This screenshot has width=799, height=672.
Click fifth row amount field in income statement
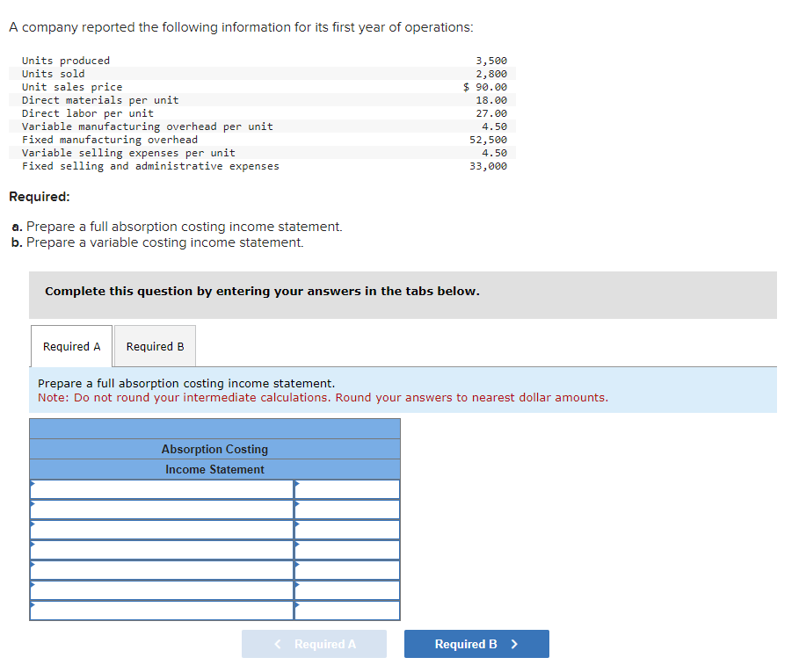(347, 570)
